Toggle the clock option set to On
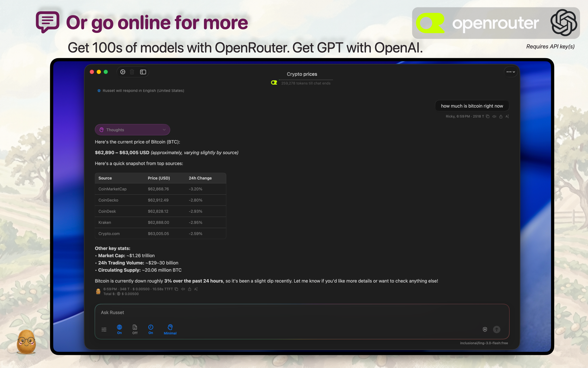 pos(151,330)
